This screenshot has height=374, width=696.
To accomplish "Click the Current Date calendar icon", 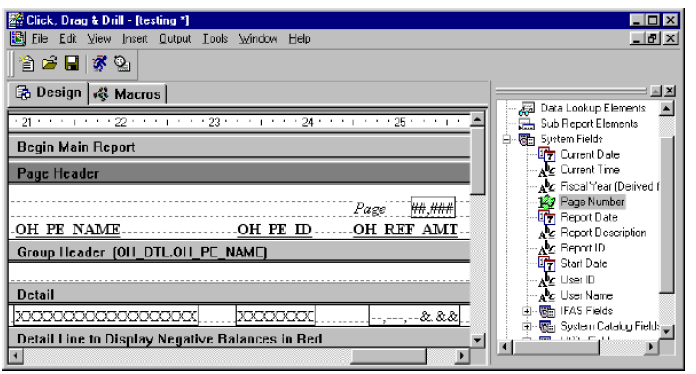I will pyautogui.click(x=546, y=155).
